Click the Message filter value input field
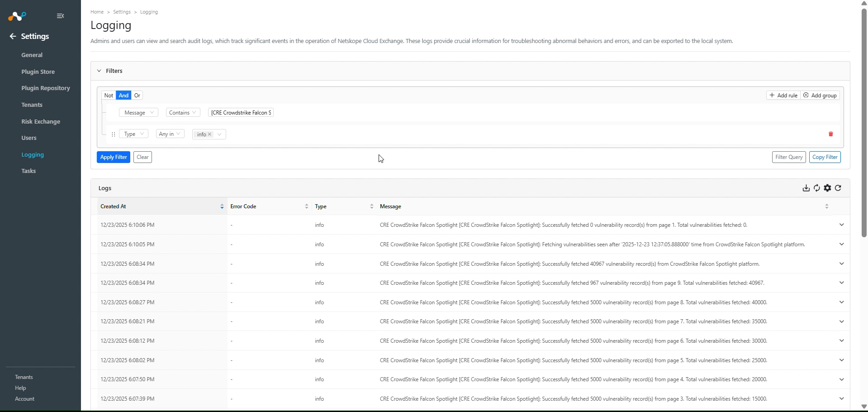 (x=241, y=113)
